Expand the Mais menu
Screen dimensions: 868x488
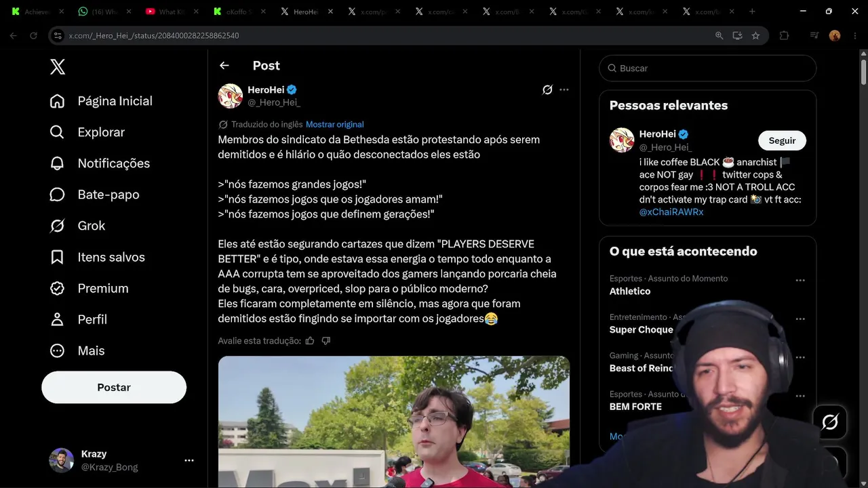77,350
